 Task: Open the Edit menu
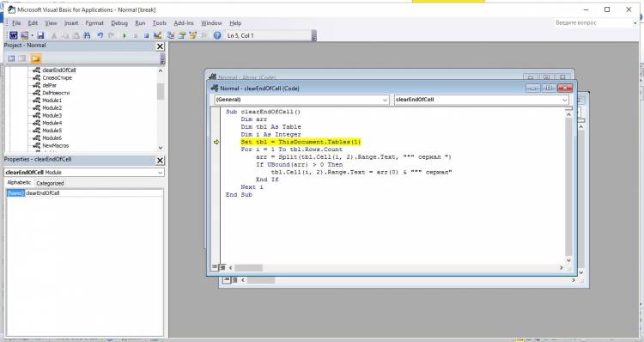(x=33, y=23)
